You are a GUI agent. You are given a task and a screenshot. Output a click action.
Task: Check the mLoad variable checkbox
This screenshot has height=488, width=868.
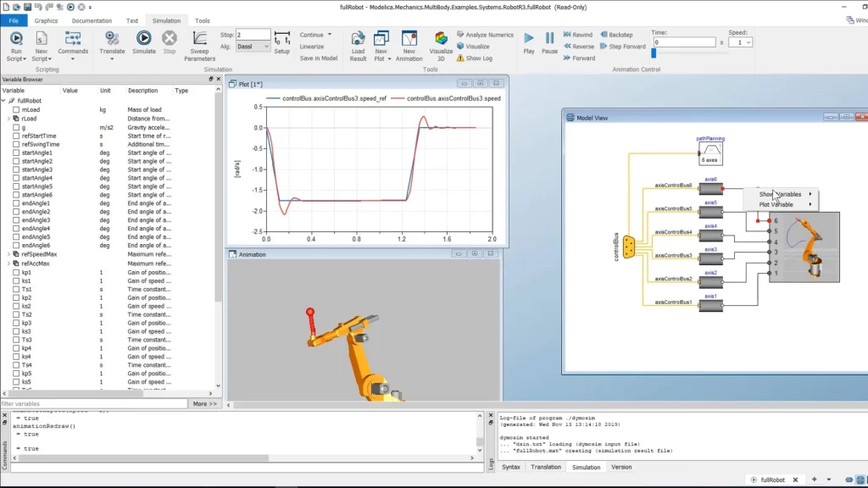click(x=16, y=110)
